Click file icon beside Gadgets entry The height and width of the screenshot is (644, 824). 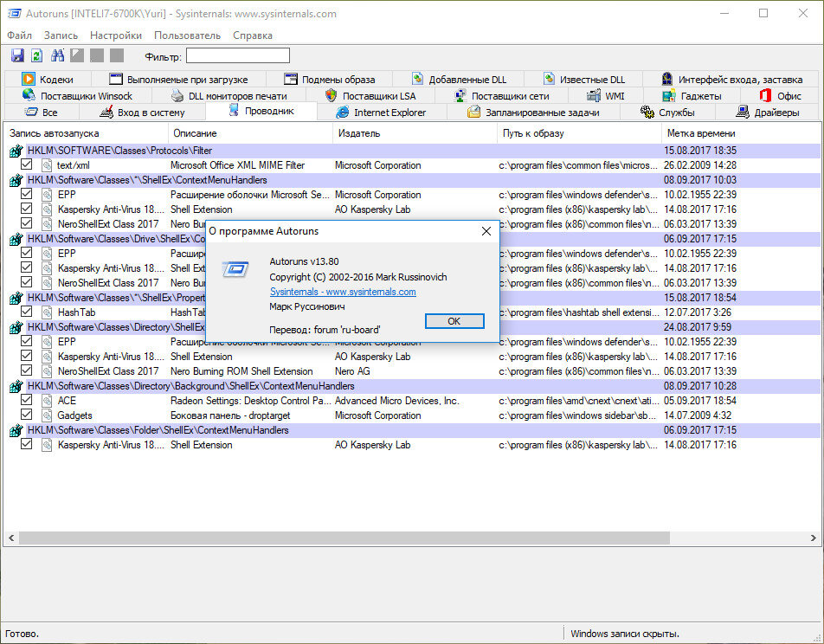click(47, 415)
